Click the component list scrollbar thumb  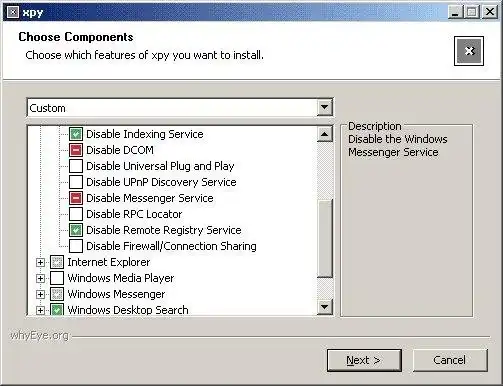(x=325, y=238)
